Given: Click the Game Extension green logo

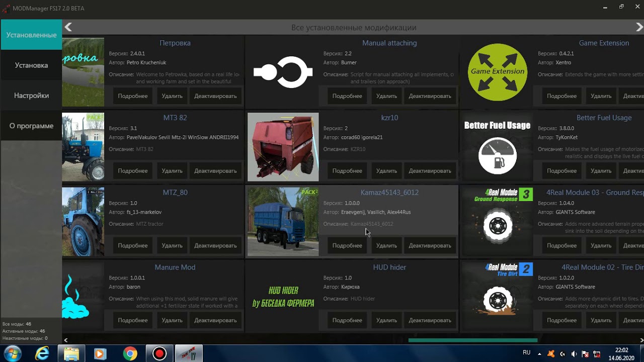Looking at the screenshot, I should (497, 72).
